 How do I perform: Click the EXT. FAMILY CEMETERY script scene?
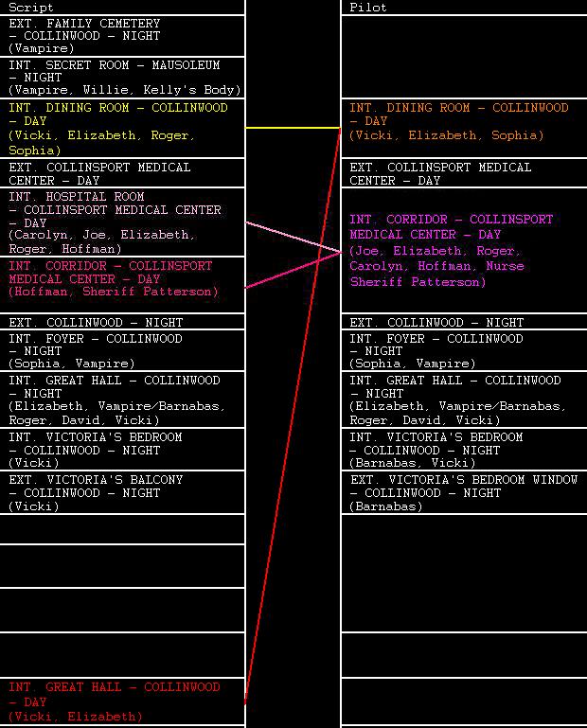[x=122, y=36]
